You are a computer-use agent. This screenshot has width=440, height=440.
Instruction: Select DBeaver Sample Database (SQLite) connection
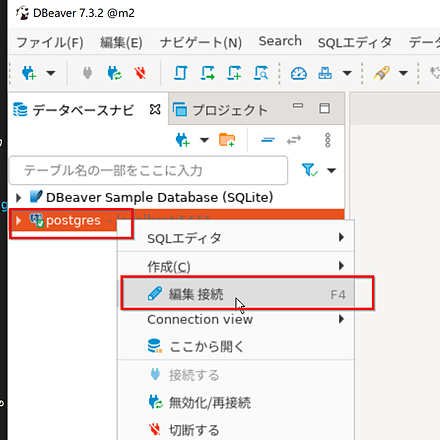coord(159,197)
